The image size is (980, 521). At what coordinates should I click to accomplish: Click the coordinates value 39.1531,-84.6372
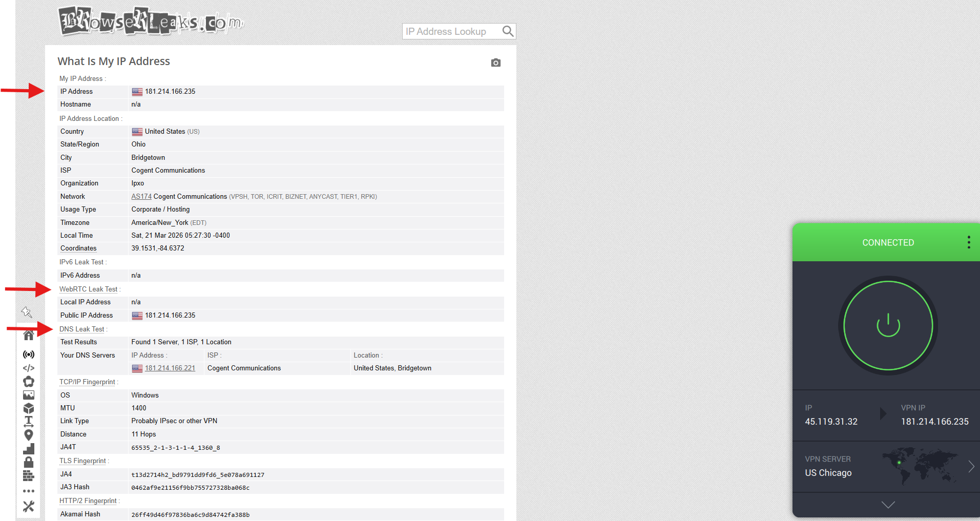click(x=158, y=248)
